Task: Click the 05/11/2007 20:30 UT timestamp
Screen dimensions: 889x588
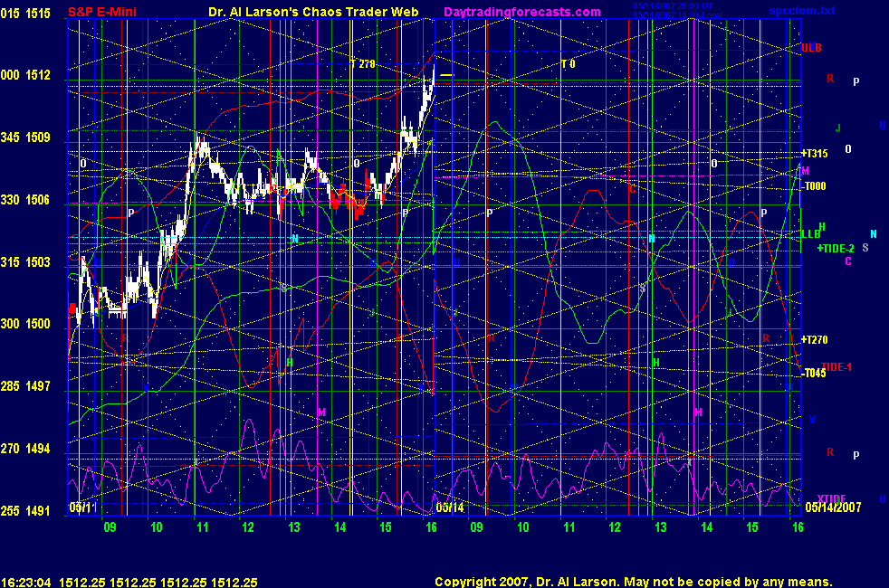Action: coord(673,6)
